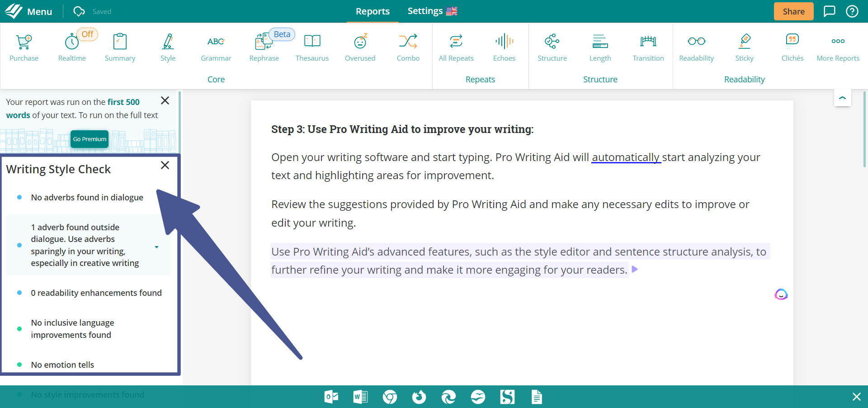Open the Summary report

pyautogui.click(x=120, y=47)
